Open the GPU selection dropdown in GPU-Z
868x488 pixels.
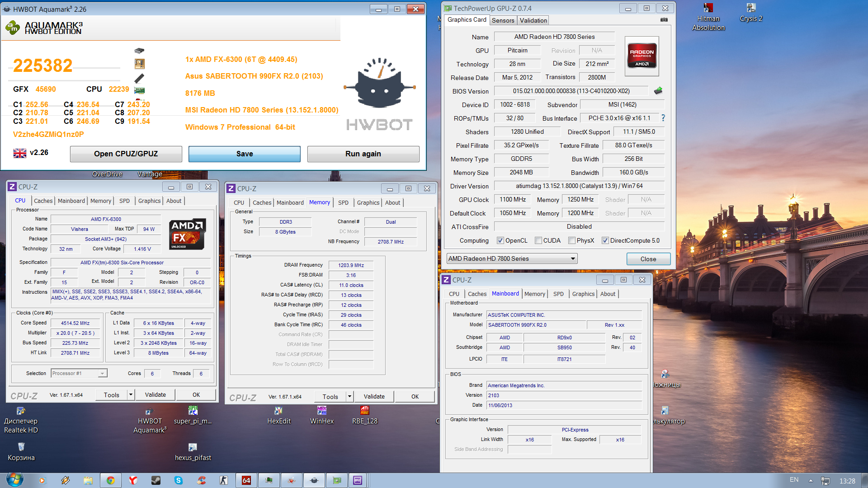tap(512, 258)
